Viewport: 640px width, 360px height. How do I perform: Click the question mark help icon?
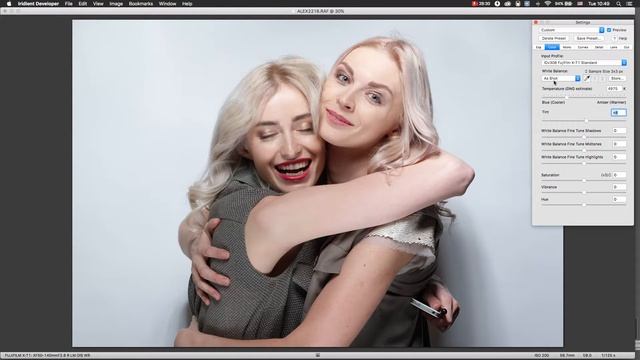click(x=614, y=38)
